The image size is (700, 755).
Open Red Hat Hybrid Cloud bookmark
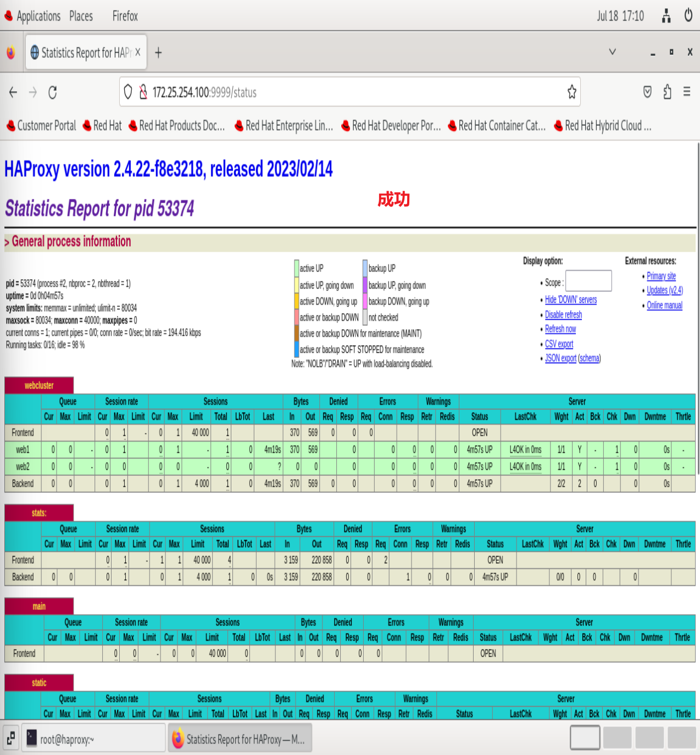click(x=603, y=126)
